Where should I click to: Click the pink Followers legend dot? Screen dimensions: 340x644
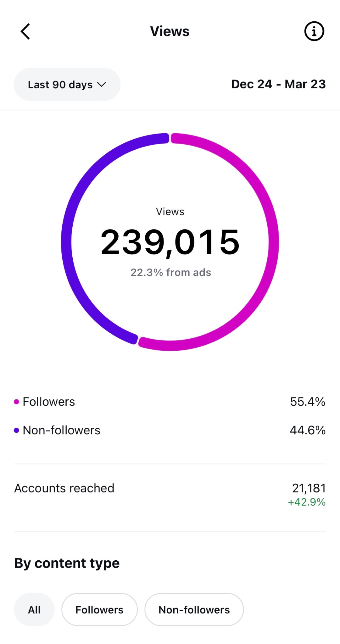pos(17,402)
